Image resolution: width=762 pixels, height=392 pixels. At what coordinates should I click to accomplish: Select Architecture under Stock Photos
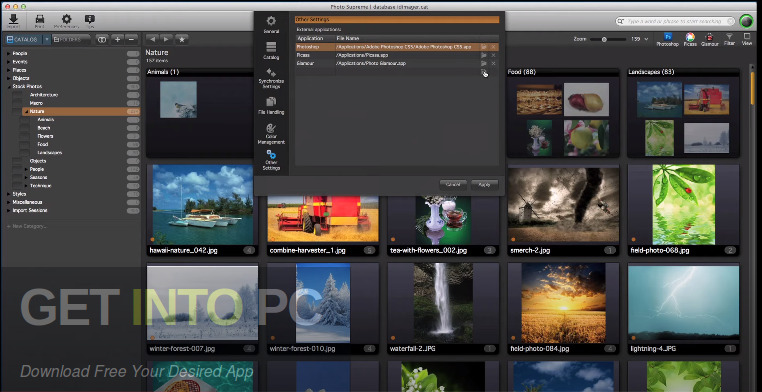[x=44, y=95]
